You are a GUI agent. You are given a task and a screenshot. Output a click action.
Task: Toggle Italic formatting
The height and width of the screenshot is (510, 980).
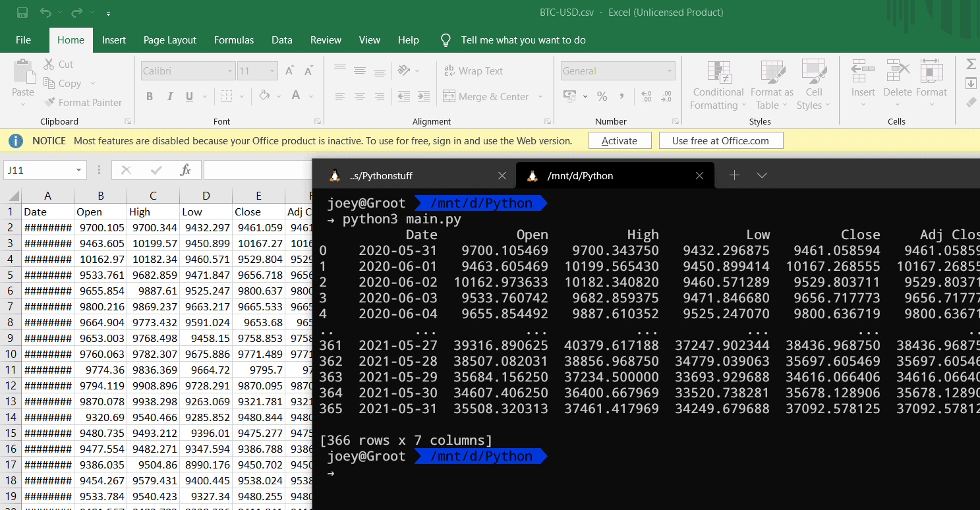pos(169,96)
